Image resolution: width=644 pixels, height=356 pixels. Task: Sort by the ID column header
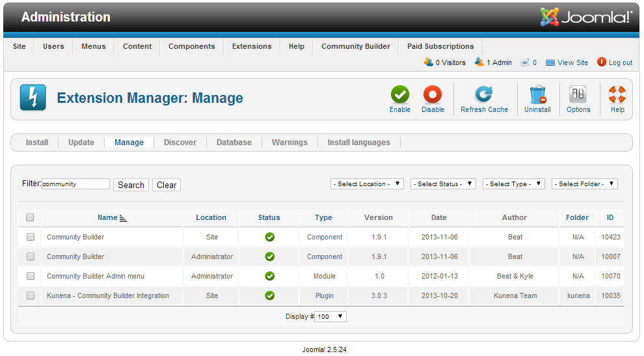click(x=610, y=217)
